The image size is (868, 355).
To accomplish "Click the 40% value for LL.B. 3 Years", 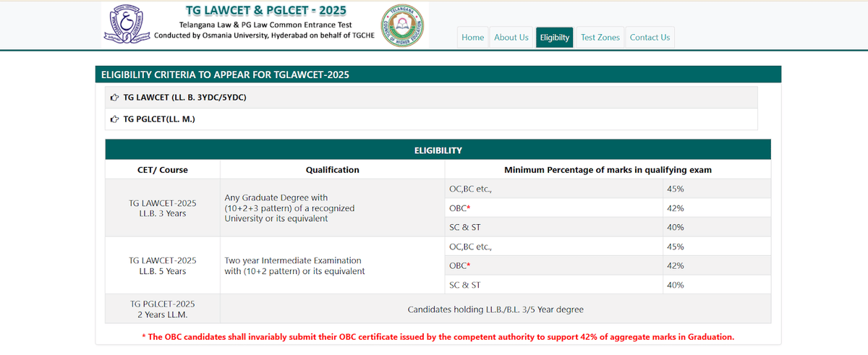I will [717, 227].
